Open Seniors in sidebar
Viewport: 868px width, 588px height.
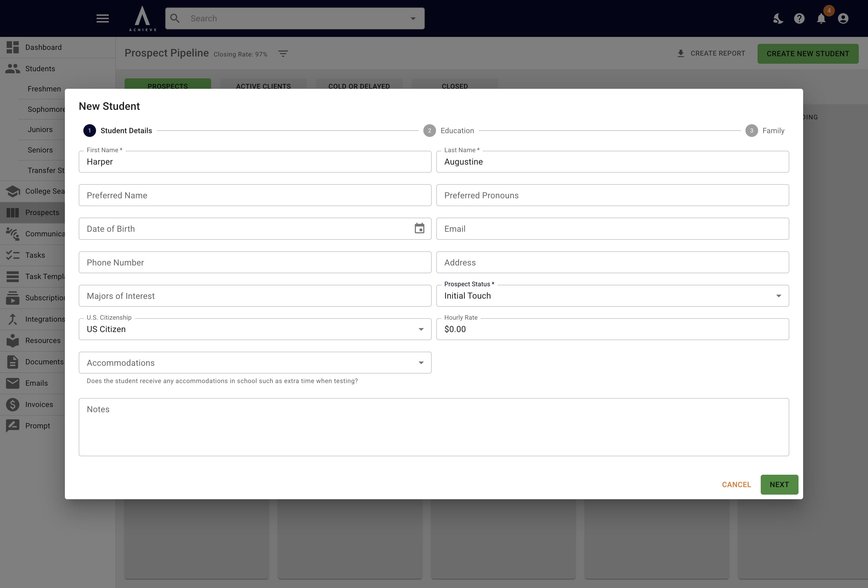tap(40, 150)
